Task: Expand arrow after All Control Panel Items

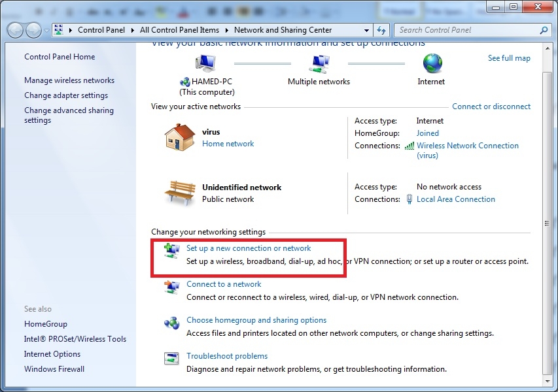Action: [x=227, y=30]
